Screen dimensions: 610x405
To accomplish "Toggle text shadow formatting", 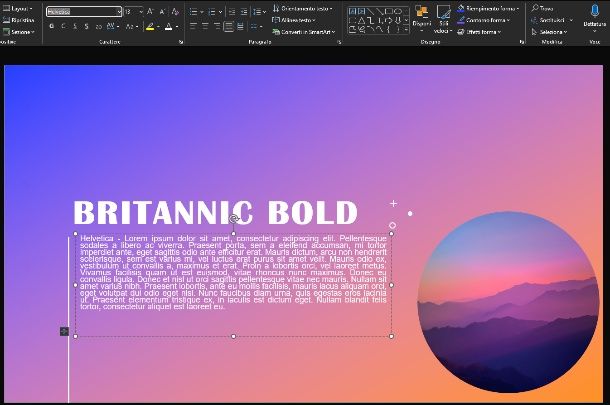I will pos(86,26).
